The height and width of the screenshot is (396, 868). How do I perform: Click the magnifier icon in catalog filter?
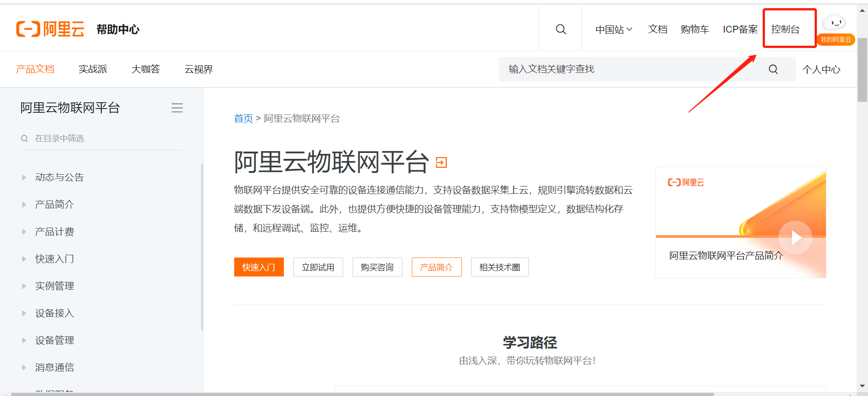24,138
